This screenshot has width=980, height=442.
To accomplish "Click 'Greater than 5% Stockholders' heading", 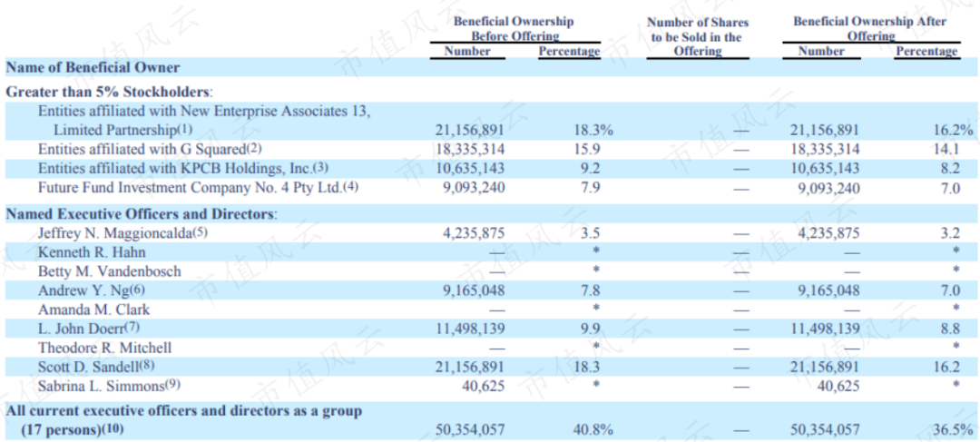I will pyautogui.click(x=110, y=92).
